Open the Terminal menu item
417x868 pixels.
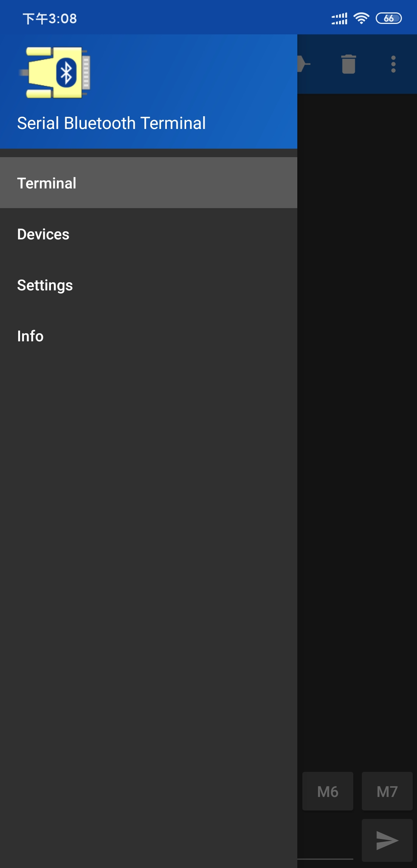click(149, 183)
